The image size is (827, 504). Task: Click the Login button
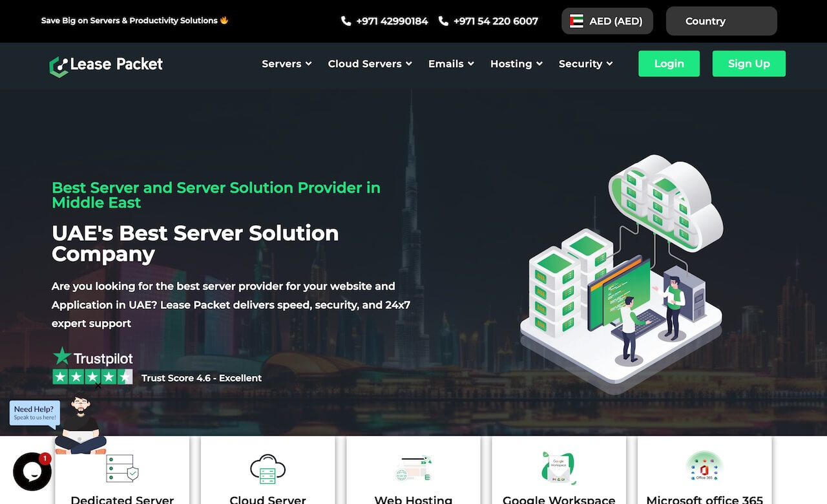[669, 64]
